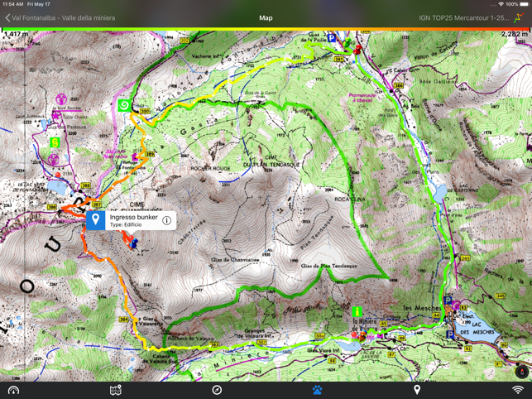Open the IGN TOP25 Mercantour map source selector
The width and height of the screenshot is (532, 399).
[x=464, y=17]
